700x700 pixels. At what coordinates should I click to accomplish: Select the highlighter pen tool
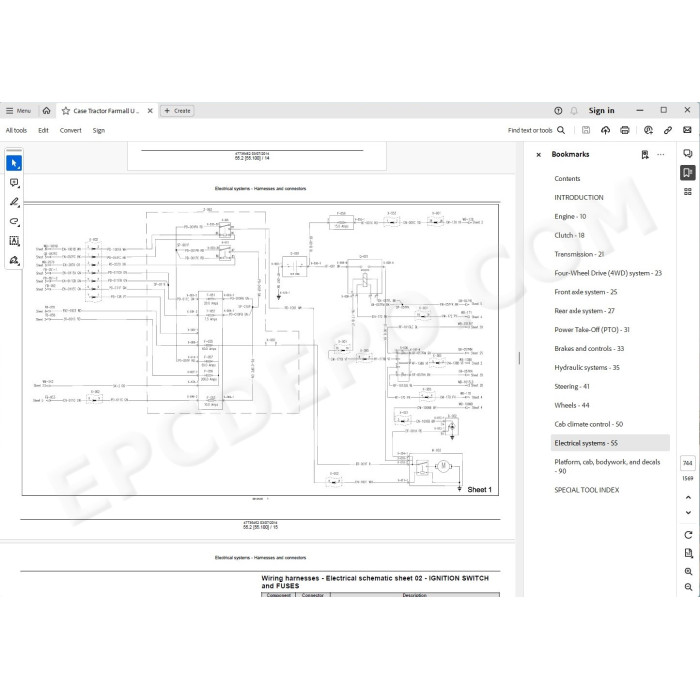14,202
